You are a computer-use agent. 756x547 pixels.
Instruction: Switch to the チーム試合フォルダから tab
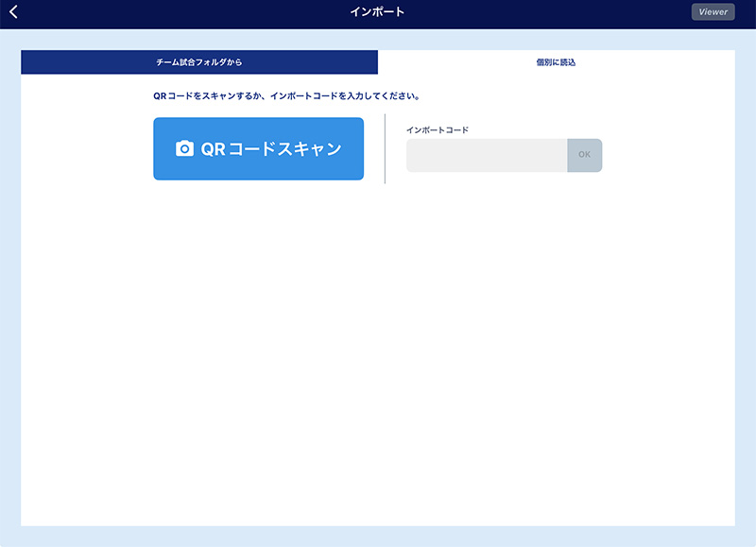(x=199, y=62)
